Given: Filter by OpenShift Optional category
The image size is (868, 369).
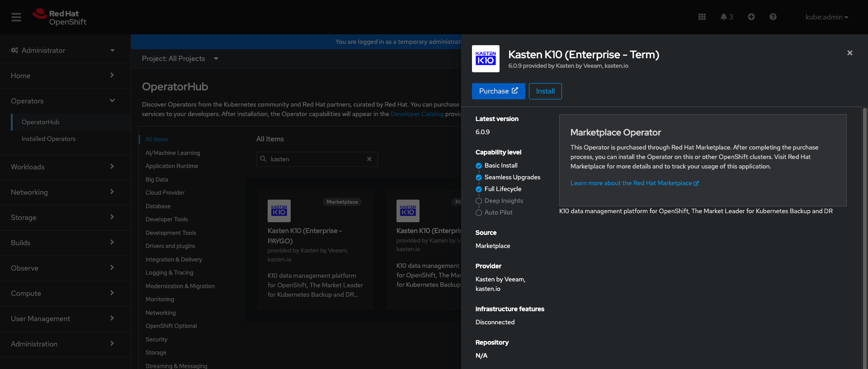Looking at the screenshot, I should coord(171,326).
